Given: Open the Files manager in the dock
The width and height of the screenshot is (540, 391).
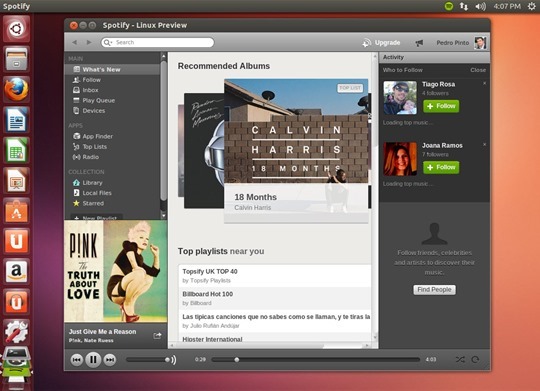Looking at the screenshot, I should [x=17, y=59].
